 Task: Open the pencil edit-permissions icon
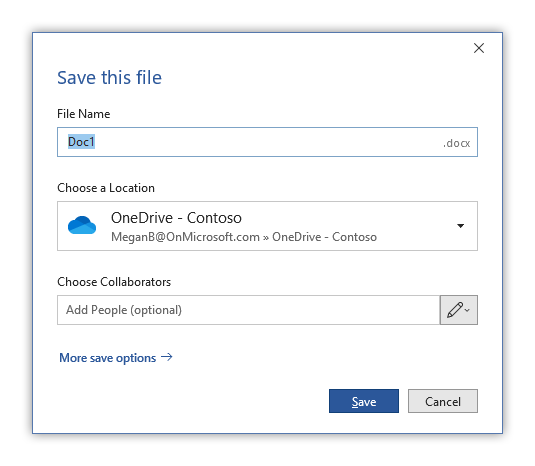click(x=455, y=310)
